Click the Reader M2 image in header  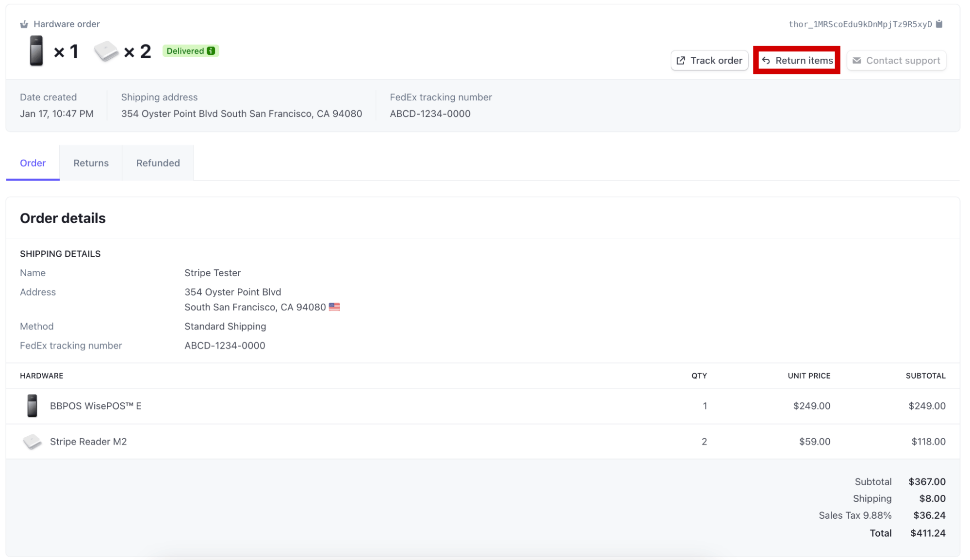coord(106,51)
